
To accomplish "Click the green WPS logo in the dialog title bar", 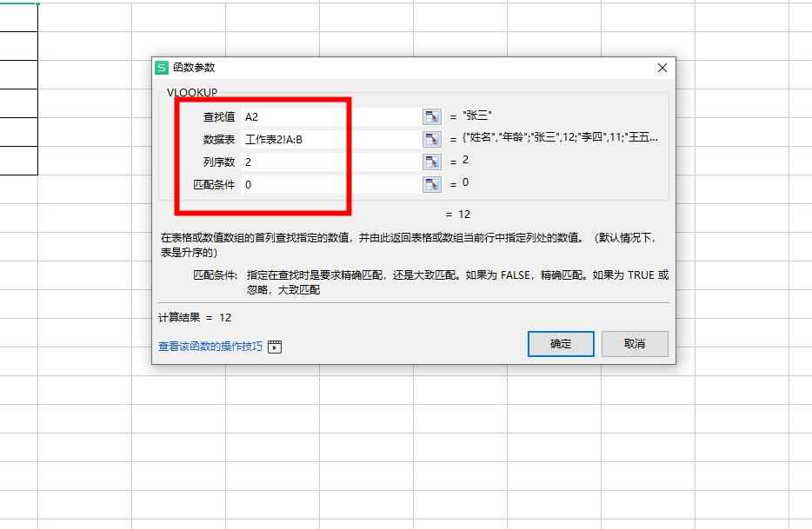I will pyautogui.click(x=162, y=68).
